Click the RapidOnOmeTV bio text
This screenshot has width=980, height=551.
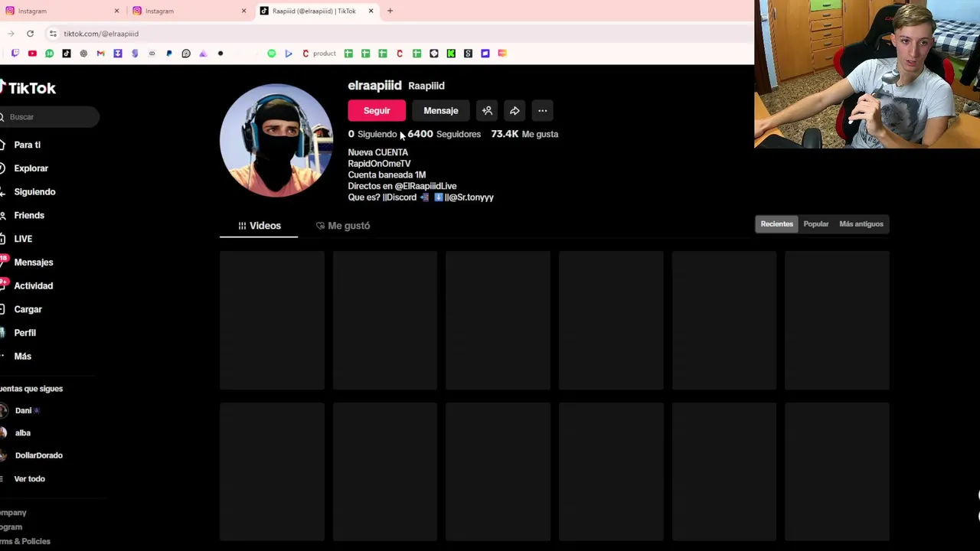[x=379, y=164]
